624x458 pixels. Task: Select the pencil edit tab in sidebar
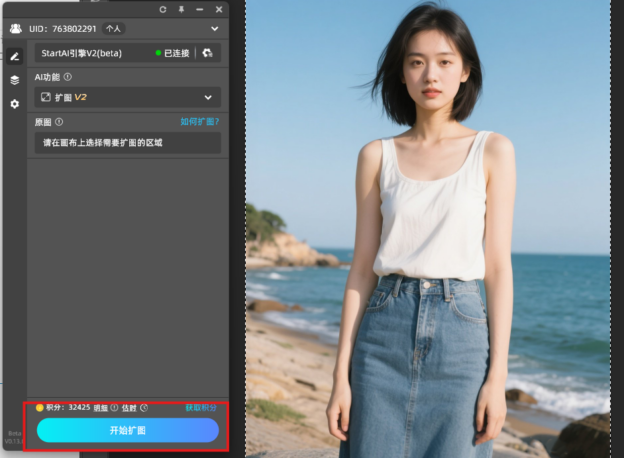tap(14, 56)
